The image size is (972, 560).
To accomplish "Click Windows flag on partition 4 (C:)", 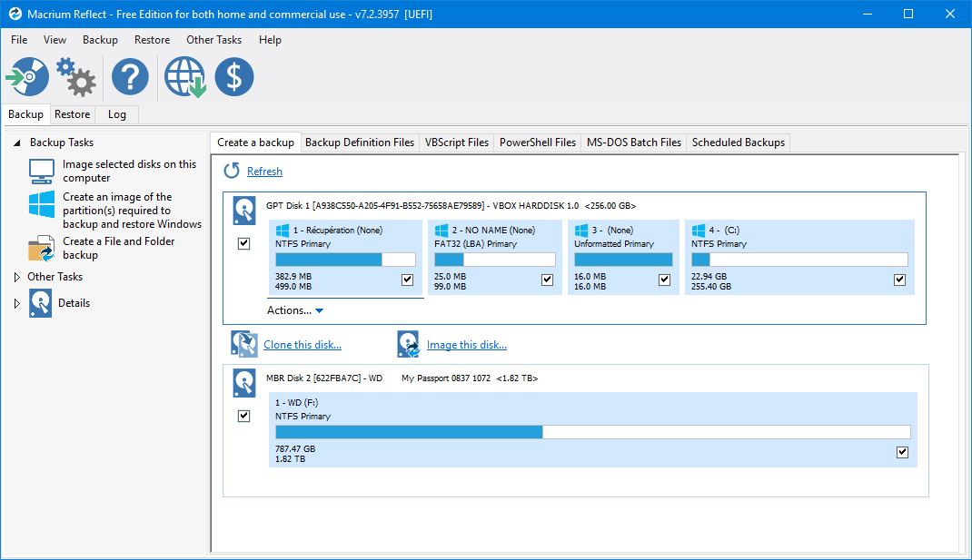I will click(699, 231).
